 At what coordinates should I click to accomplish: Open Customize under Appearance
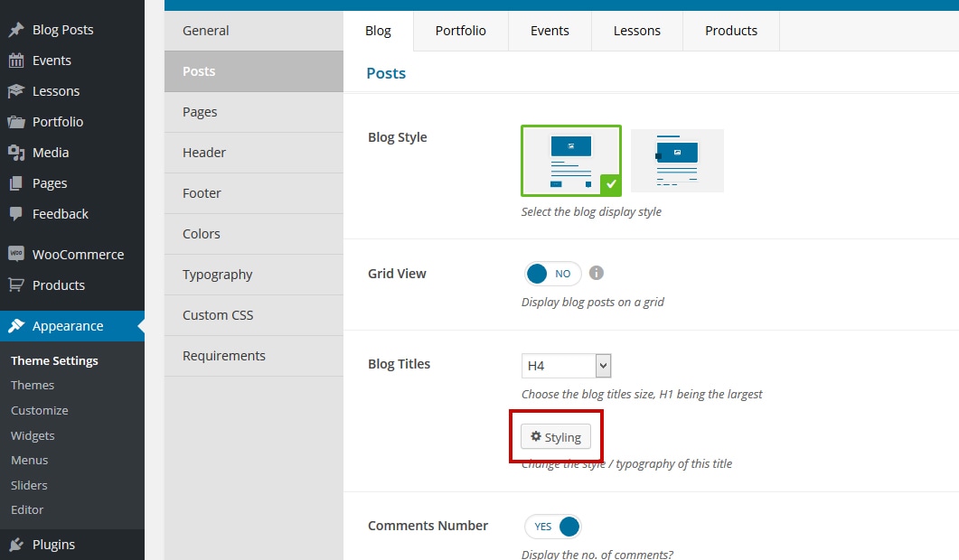pos(39,410)
